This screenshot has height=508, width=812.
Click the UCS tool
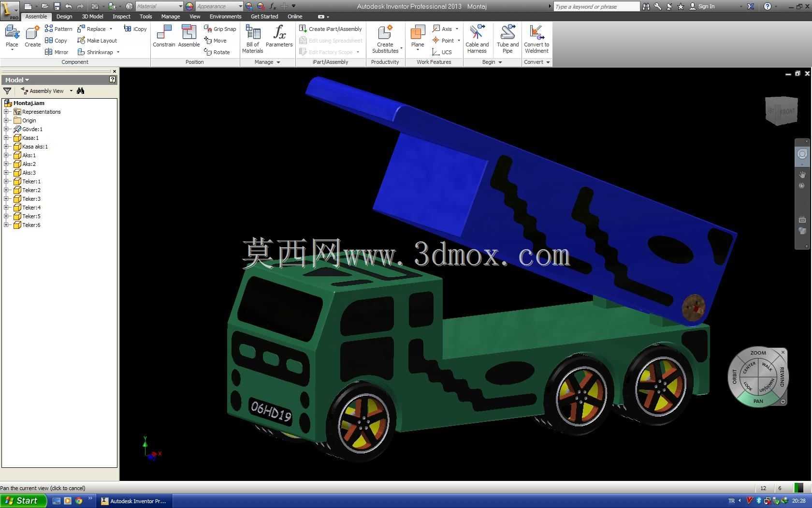pyautogui.click(x=442, y=52)
